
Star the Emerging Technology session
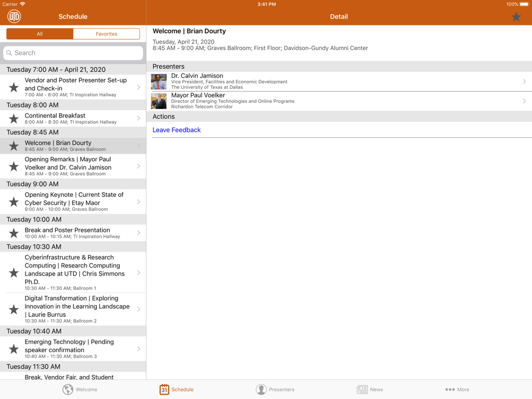point(14,349)
